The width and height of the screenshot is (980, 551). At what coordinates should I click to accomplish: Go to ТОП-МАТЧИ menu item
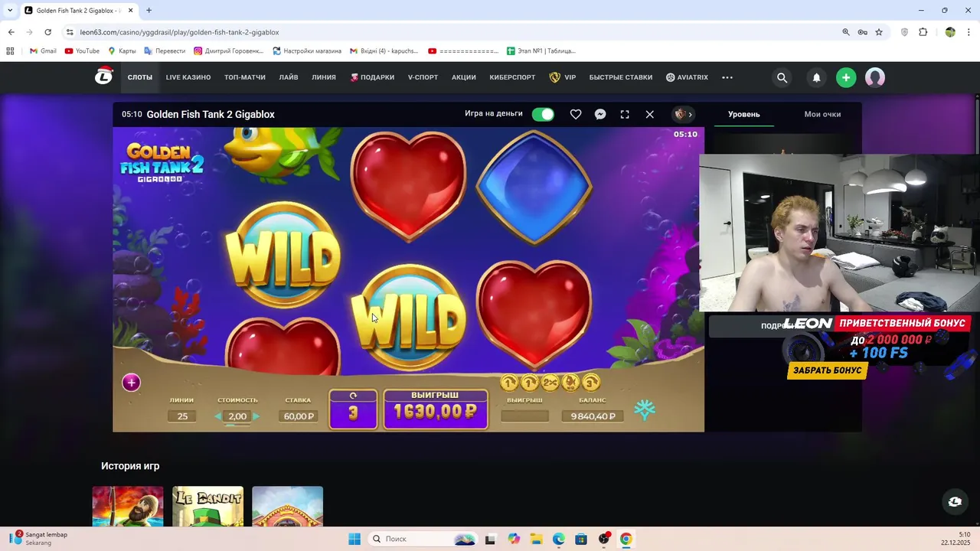point(245,77)
